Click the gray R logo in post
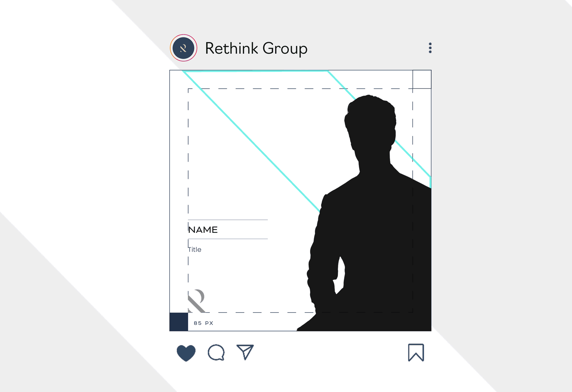 tap(197, 301)
